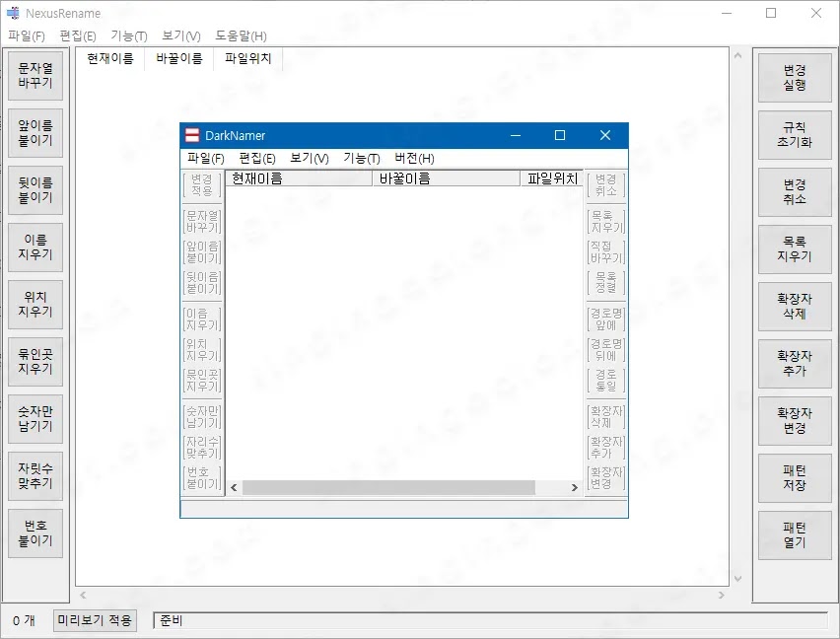Open NexusRename 파일(F) menu
Image resolution: width=840 pixels, height=639 pixels.
(x=27, y=35)
